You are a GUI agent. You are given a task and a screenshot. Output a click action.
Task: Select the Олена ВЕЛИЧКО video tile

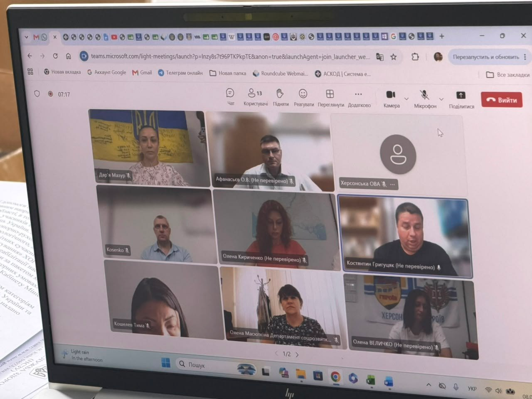tap(411, 317)
